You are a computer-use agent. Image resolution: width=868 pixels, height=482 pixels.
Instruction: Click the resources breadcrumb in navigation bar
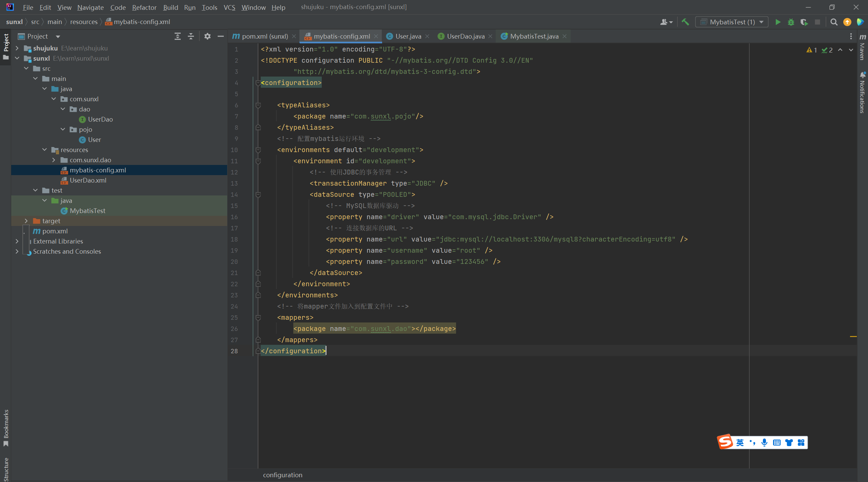84,22
